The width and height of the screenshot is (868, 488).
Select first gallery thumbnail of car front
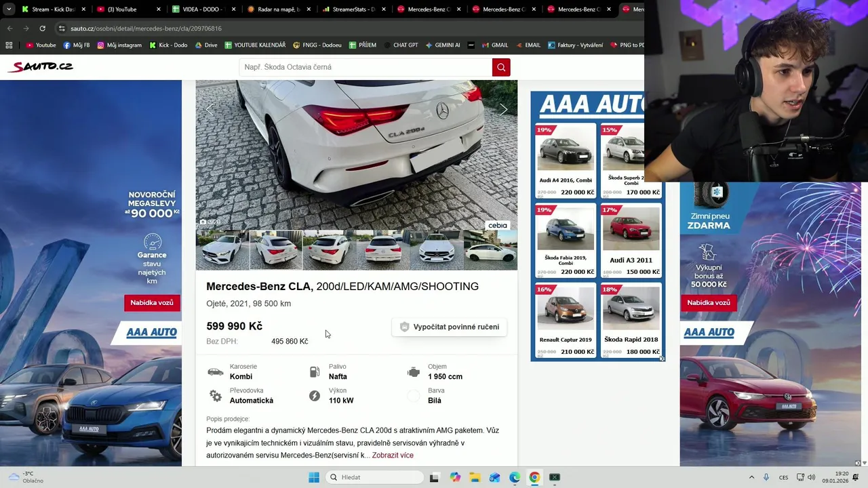222,250
